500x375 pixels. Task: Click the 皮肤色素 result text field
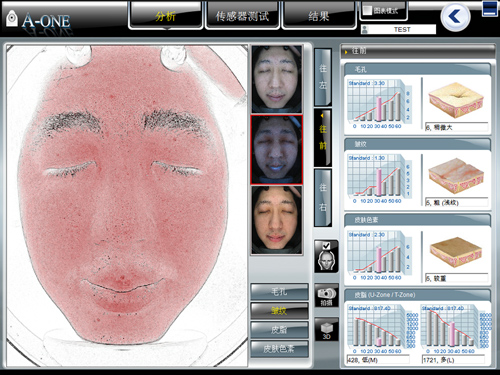click(x=457, y=278)
